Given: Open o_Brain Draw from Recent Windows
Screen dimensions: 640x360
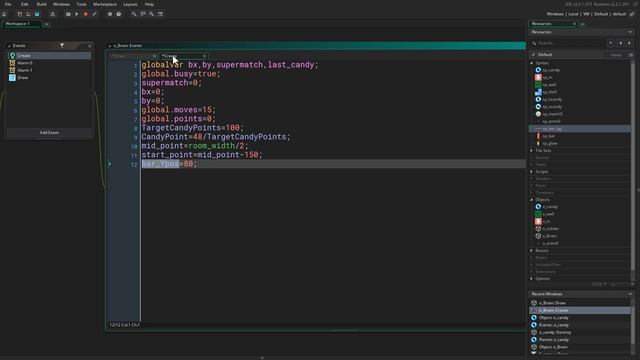Looking at the screenshot, I should pos(580,303).
